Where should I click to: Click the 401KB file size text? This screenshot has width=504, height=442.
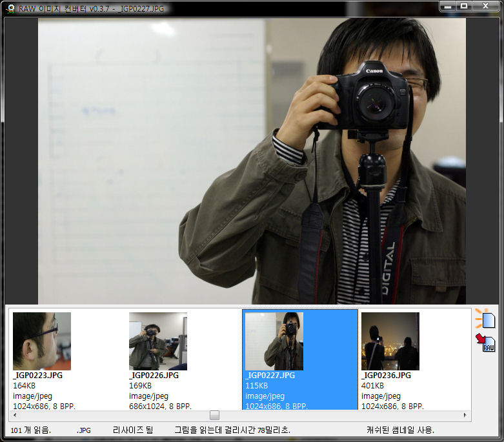click(372, 385)
